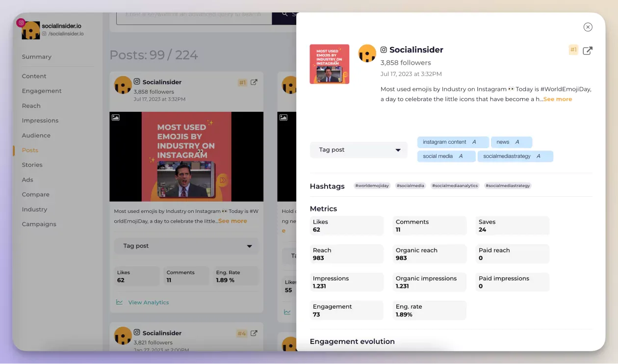
Task: Click Instagram icon on first post card header
Action: tap(137, 82)
